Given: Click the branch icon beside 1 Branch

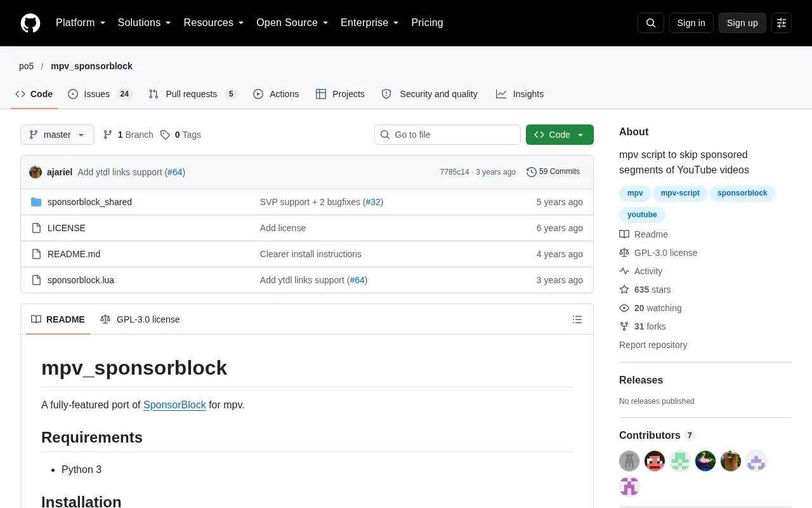Looking at the screenshot, I should [108, 135].
